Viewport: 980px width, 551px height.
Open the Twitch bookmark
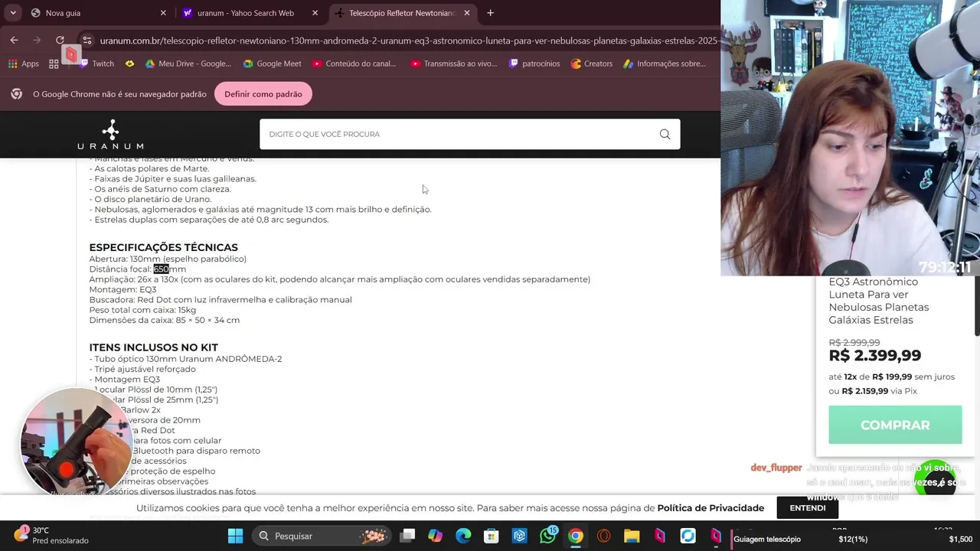click(96, 64)
